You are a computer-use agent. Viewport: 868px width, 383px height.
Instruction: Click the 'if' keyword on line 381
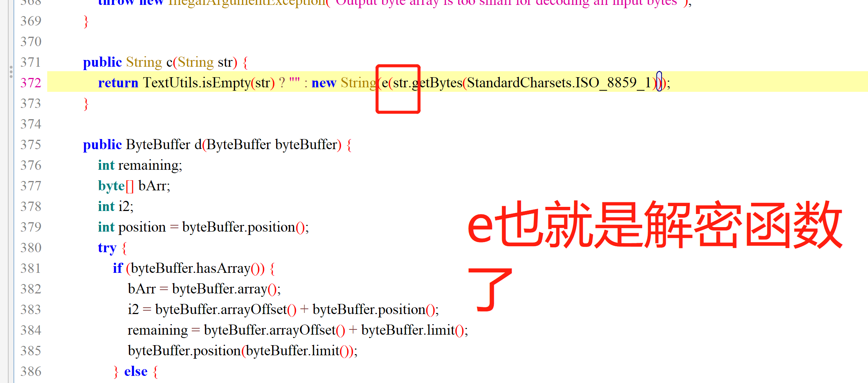118,268
